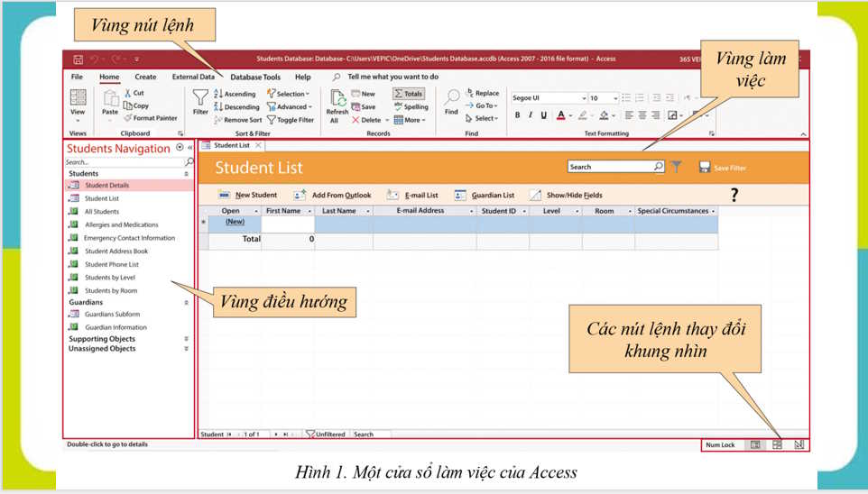
Task: Toggle Totals row in Records group
Action: 409,94
